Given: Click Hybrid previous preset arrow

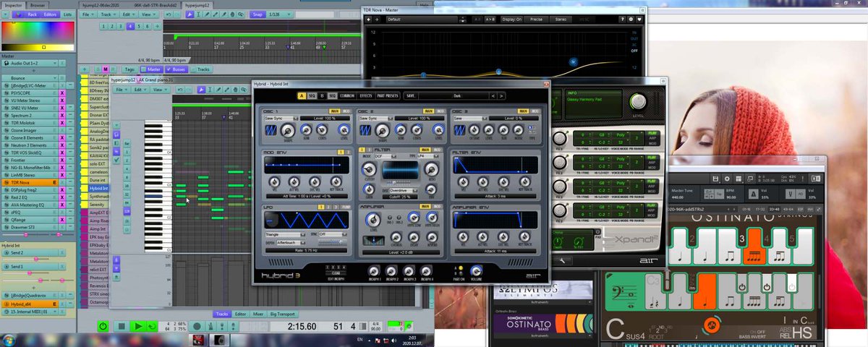Looking at the screenshot, I should point(493,95).
